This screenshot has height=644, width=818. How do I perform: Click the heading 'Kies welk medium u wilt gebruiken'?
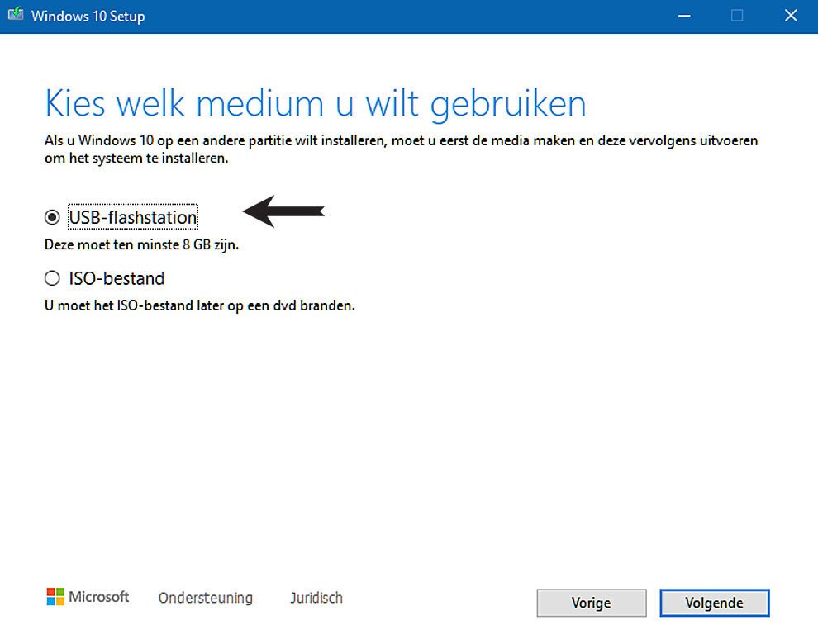pyautogui.click(x=316, y=104)
